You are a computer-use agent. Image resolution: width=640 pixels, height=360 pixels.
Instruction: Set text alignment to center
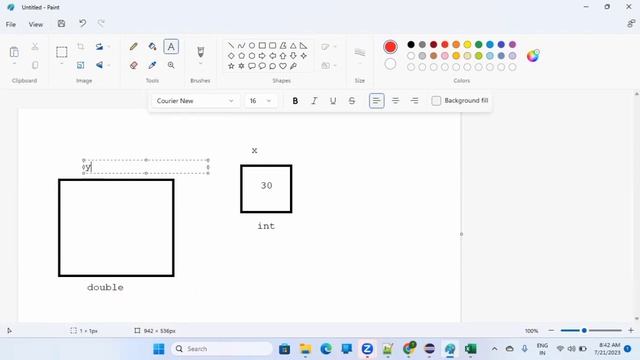point(396,101)
